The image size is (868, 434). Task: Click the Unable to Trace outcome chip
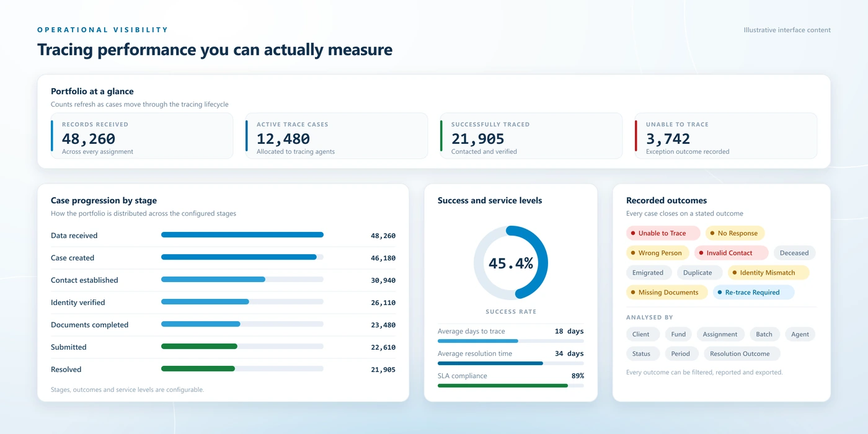click(x=663, y=233)
